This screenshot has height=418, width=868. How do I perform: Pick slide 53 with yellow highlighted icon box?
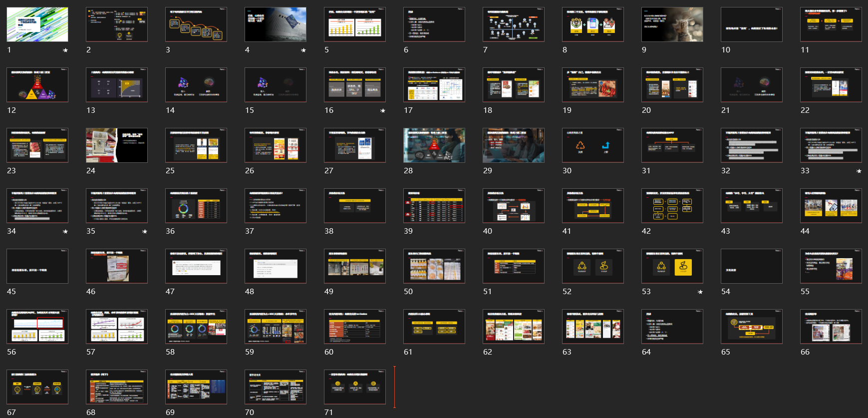click(672, 266)
